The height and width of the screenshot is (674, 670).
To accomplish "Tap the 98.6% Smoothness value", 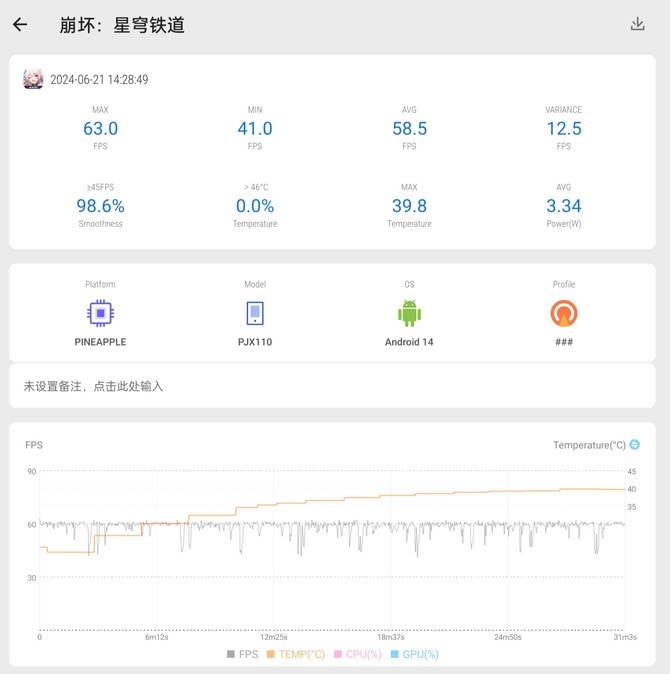I will click(x=100, y=206).
